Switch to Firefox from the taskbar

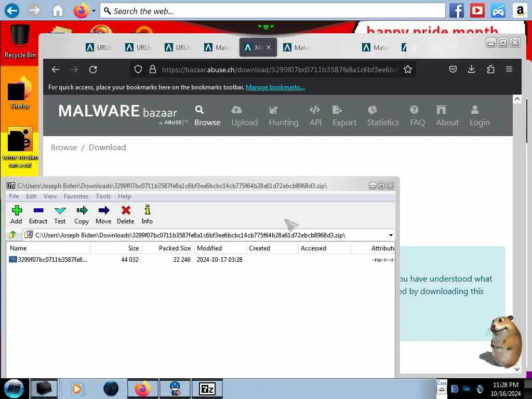(142, 389)
